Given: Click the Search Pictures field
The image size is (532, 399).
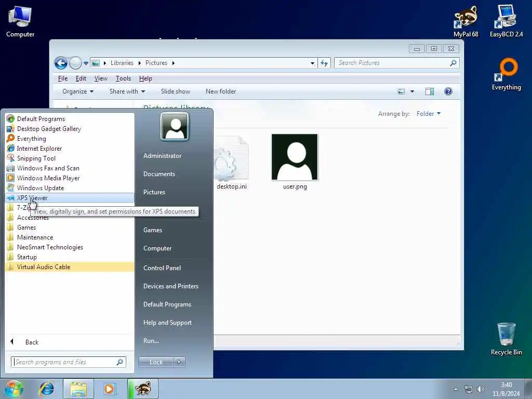Looking at the screenshot, I should pos(396,63).
